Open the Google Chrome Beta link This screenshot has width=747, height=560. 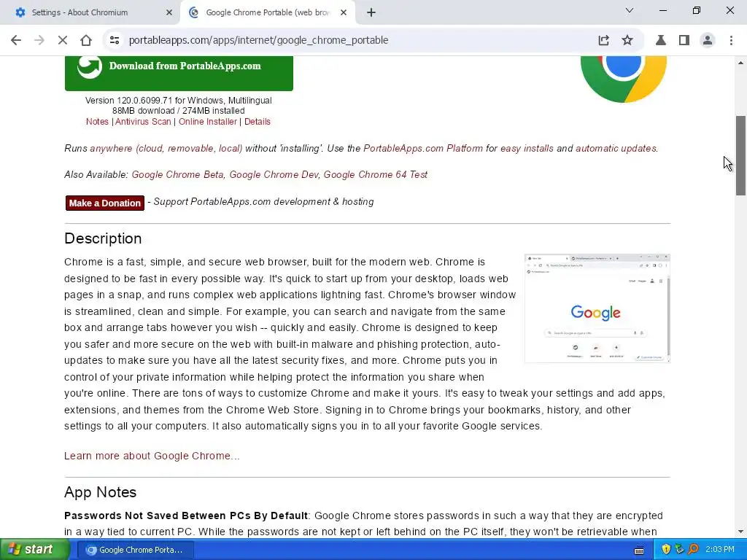[x=178, y=175]
